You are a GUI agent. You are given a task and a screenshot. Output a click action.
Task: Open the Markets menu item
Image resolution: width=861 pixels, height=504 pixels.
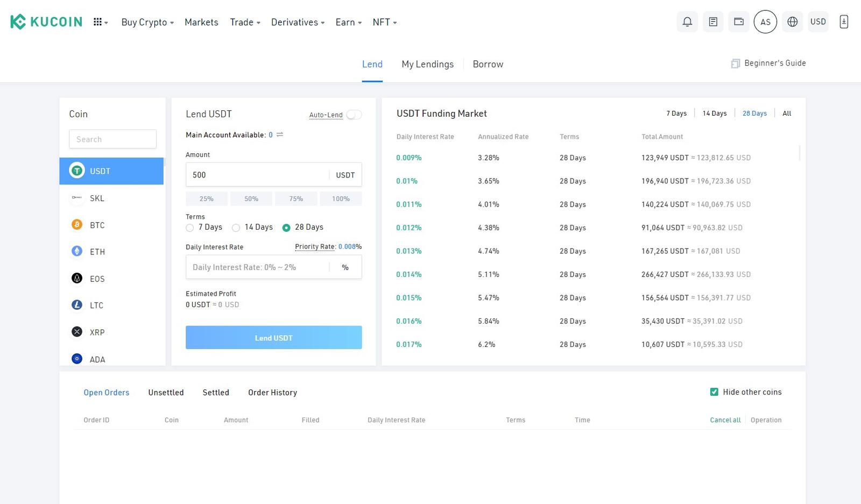[201, 22]
